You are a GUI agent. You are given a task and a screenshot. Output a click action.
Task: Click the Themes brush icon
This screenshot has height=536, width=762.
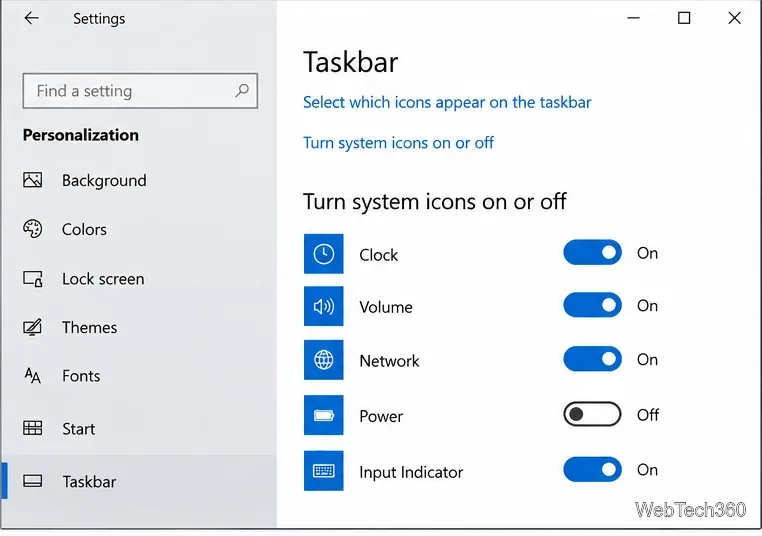[33, 327]
